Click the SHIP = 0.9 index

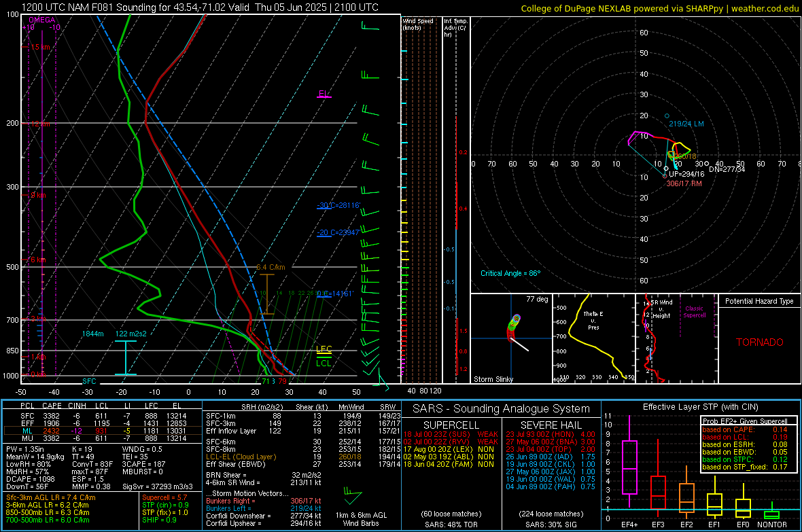click(159, 520)
